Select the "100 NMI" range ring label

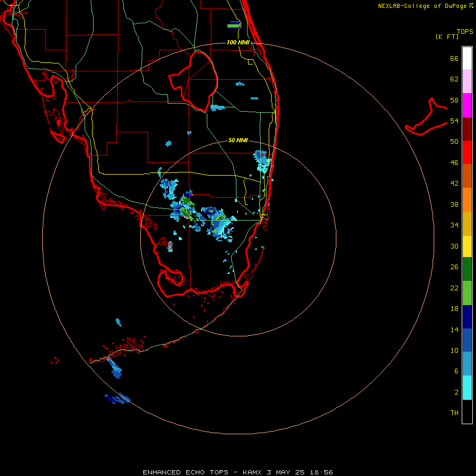[238, 42]
